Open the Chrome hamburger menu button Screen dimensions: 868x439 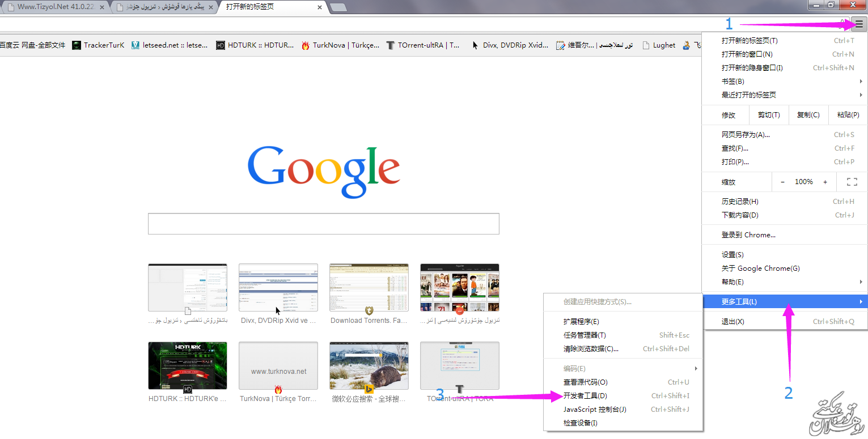[859, 24]
